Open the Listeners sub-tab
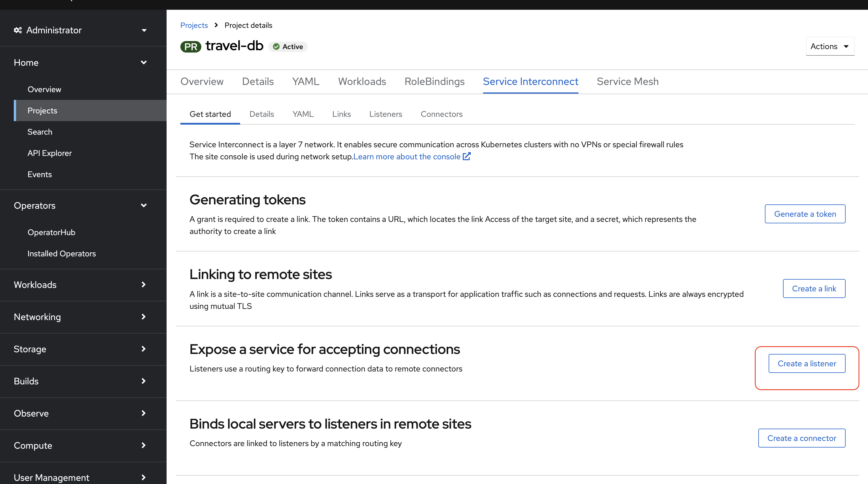868x484 pixels. coord(385,114)
